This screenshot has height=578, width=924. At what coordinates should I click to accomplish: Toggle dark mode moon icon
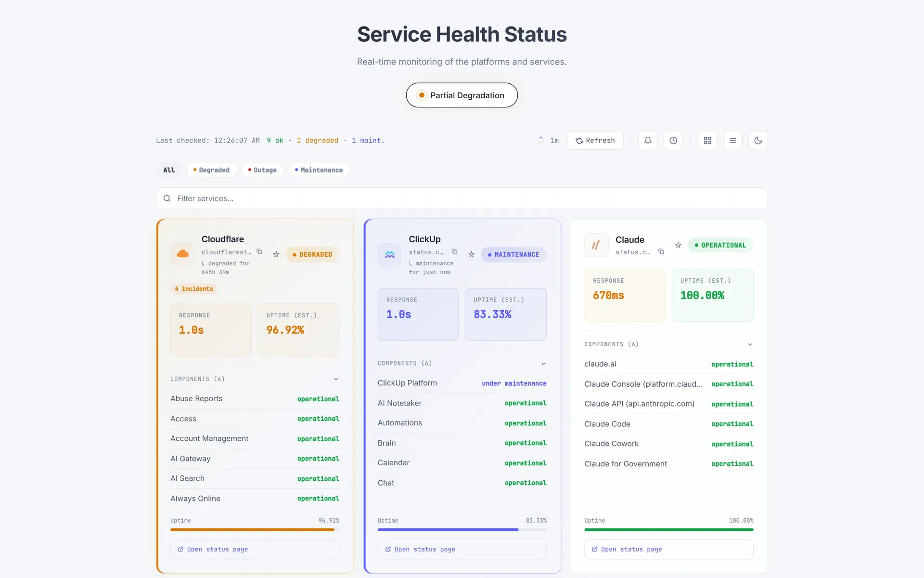pyautogui.click(x=758, y=141)
